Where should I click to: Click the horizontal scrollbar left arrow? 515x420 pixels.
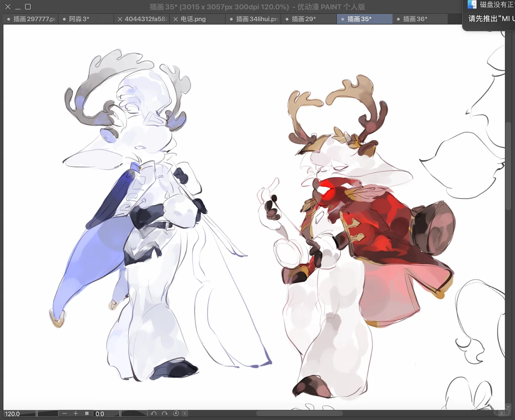click(185, 413)
